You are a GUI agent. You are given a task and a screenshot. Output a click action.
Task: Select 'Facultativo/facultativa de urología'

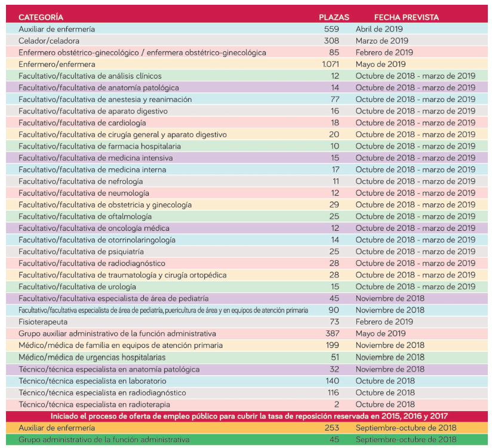(77, 287)
